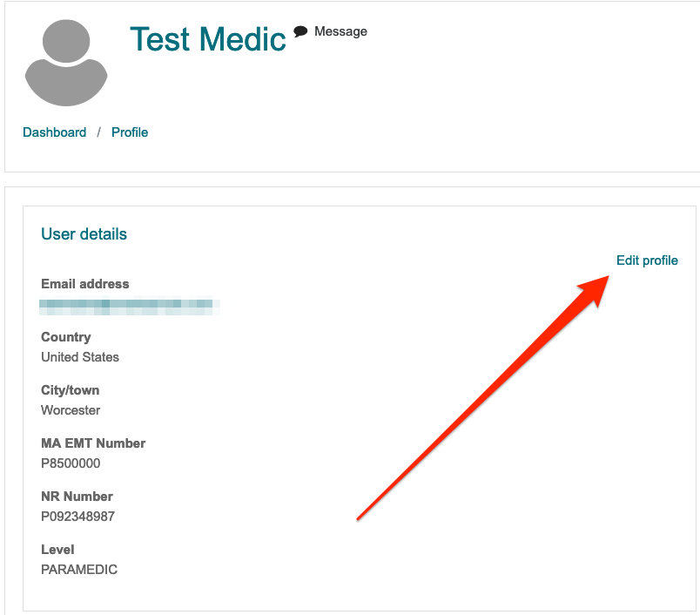Screen dimensions: 700x615
Task: Go to Dashboard in the breadcrumb
Action: click(x=55, y=132)
